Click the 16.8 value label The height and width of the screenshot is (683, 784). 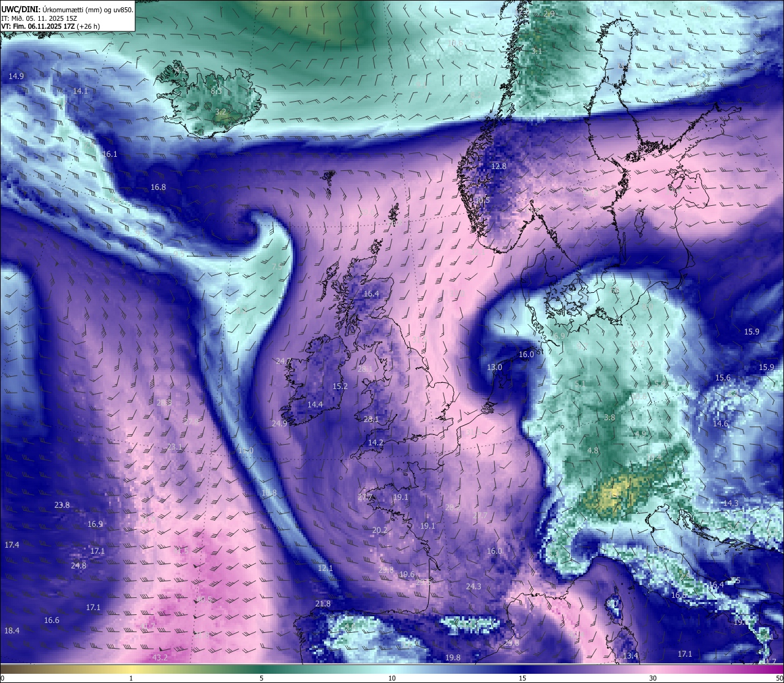158,187
